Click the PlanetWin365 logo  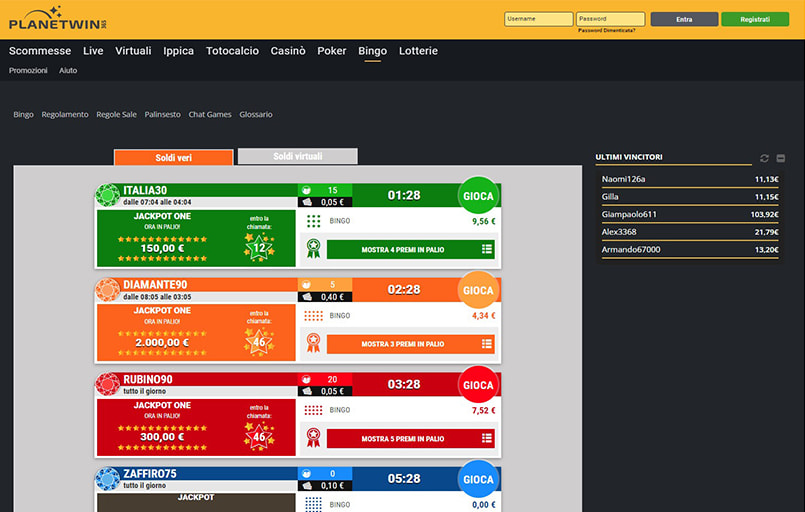[57, 17]
